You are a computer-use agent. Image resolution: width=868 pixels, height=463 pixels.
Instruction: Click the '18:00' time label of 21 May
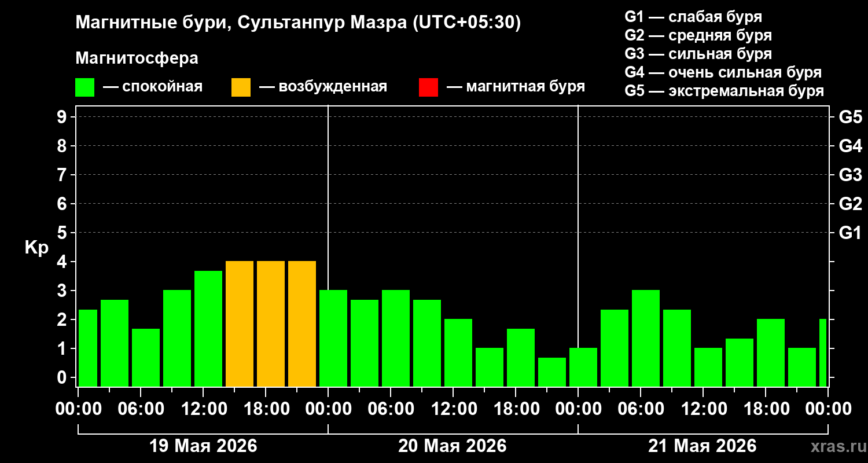766,409
